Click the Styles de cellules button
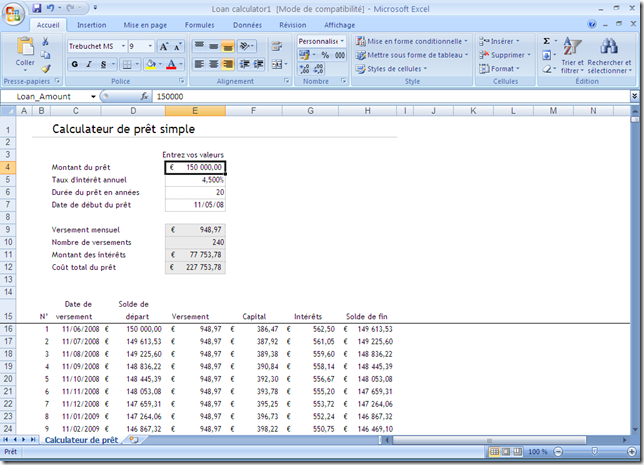644x465 pixels. pyautogui.click(x=397, y=69)
